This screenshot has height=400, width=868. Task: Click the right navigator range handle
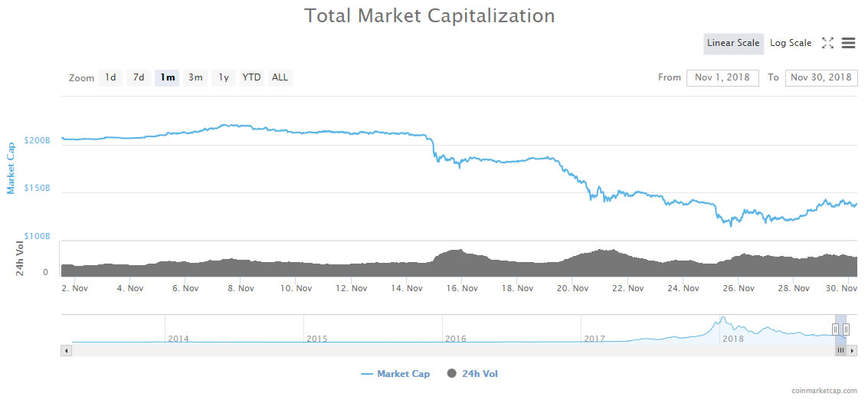click(846, 330)
